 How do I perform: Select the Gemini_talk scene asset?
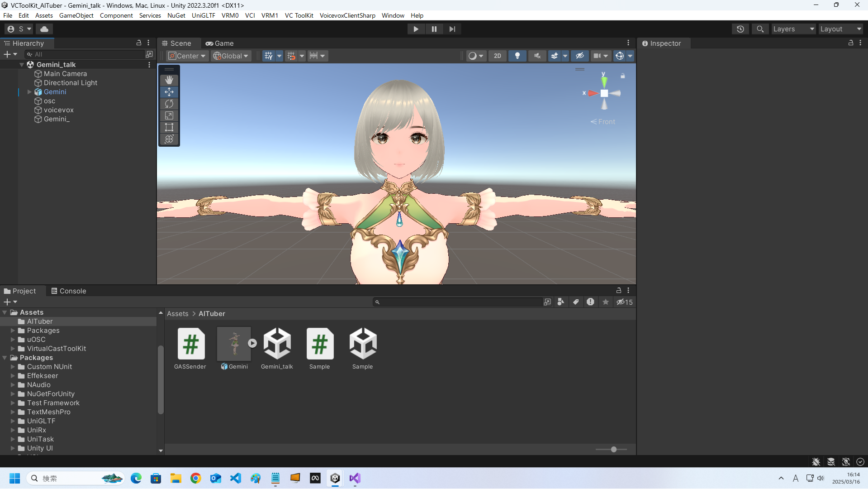tap(277, 349)
